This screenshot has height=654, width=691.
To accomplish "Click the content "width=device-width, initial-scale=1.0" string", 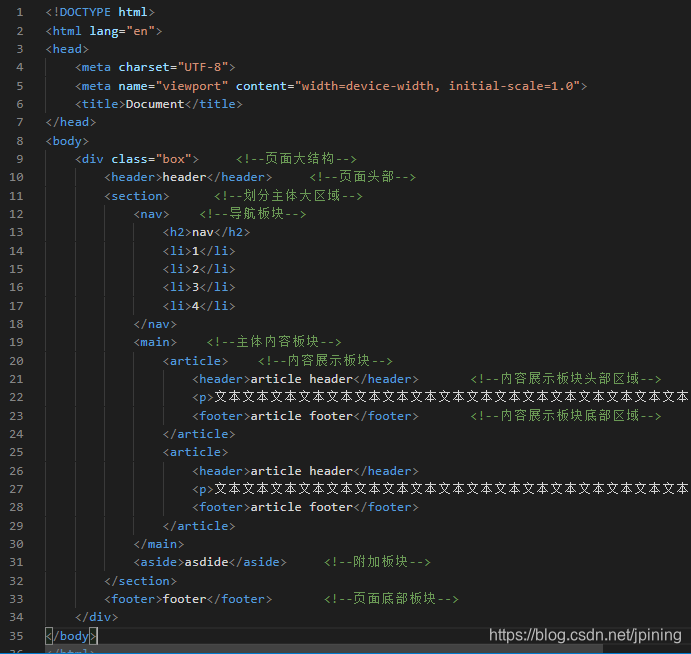I will click(437, 85).
